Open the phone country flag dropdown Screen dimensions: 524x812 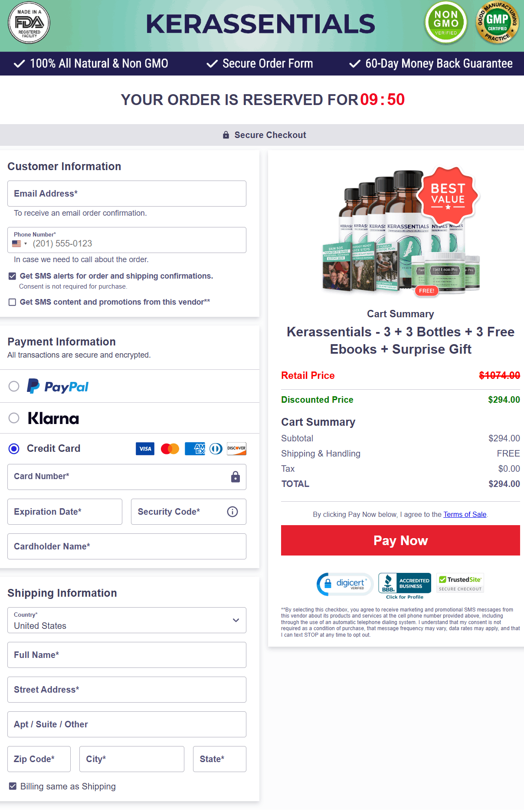20,243
